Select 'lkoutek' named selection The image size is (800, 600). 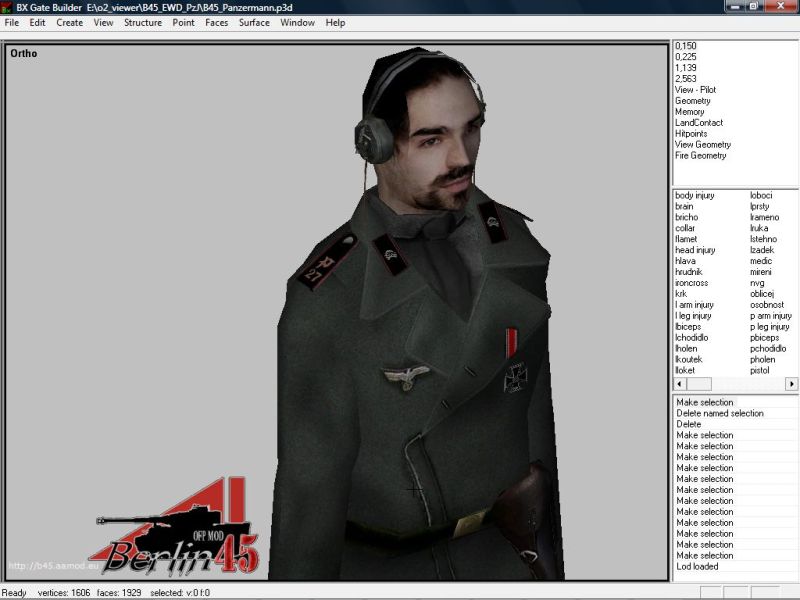(x=688, y=359)
